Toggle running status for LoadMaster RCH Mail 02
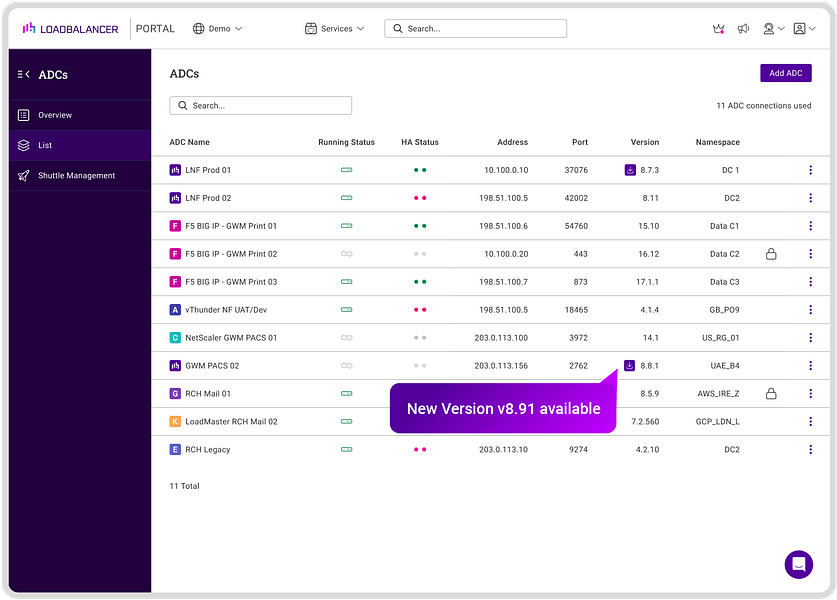 pos(346,422)
